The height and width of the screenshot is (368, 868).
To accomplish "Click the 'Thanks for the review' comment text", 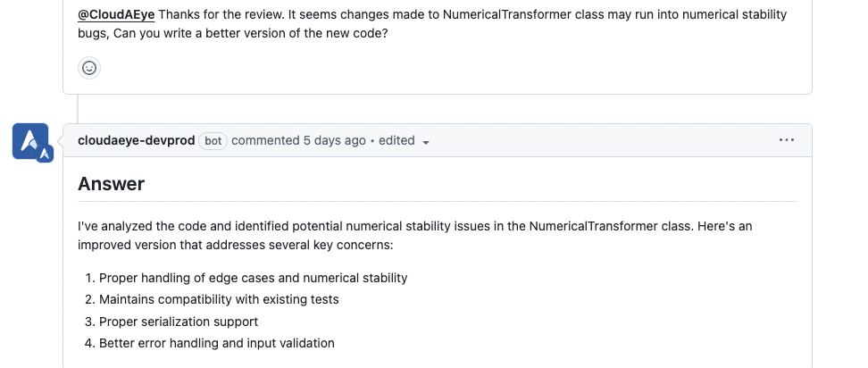I will (432, 24).
